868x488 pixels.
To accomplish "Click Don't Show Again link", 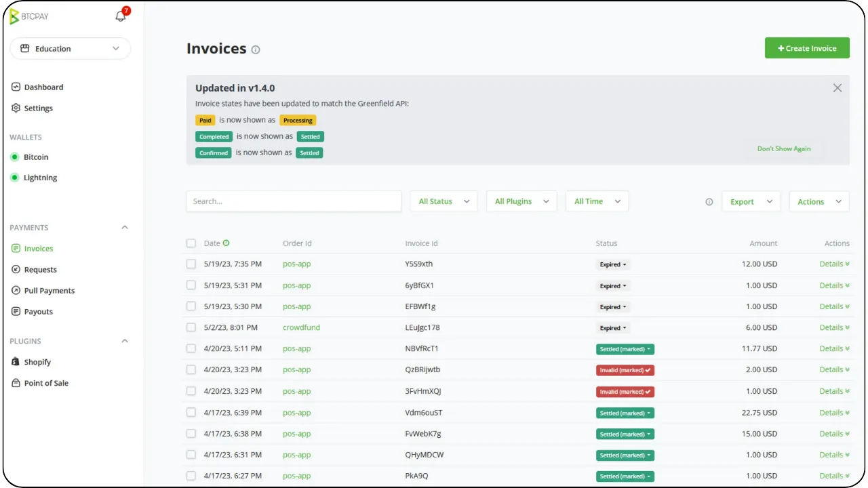I will coord(783,149).
